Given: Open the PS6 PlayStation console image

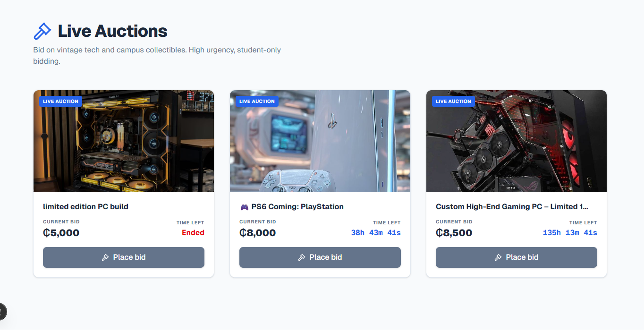Looking at the screenshot, I should tap(320, 141).
